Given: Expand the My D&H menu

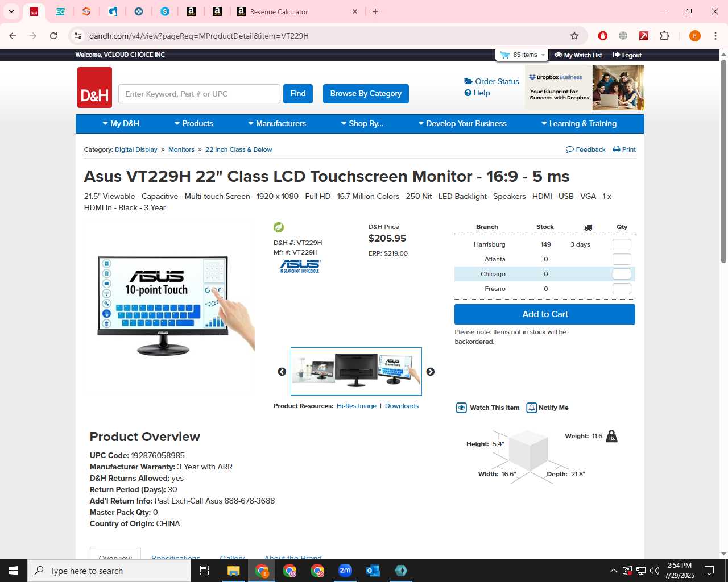Looking at the screenshot, I should (x=121, y=123).
